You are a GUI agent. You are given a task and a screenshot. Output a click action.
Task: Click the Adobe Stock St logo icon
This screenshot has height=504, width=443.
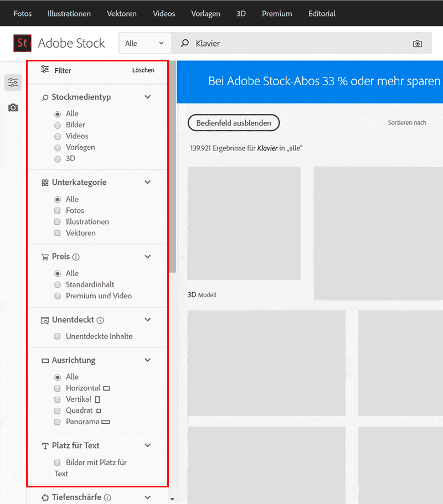coord(22,43)
